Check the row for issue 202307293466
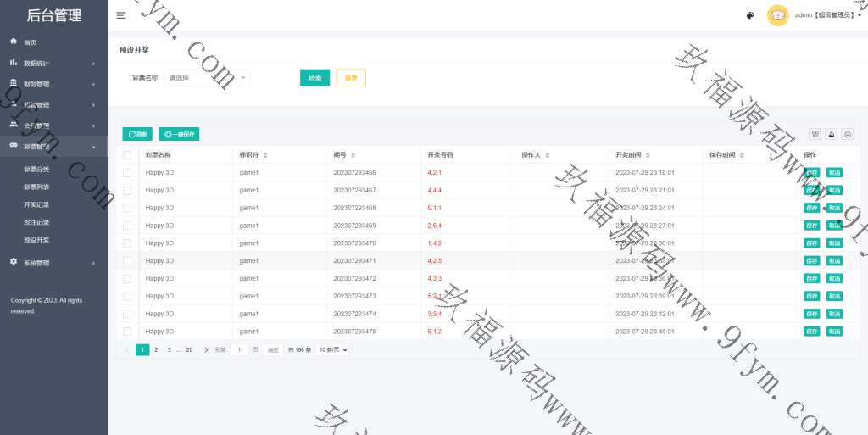Viewport: 868px width, 435px height. (x=127, y=172)
